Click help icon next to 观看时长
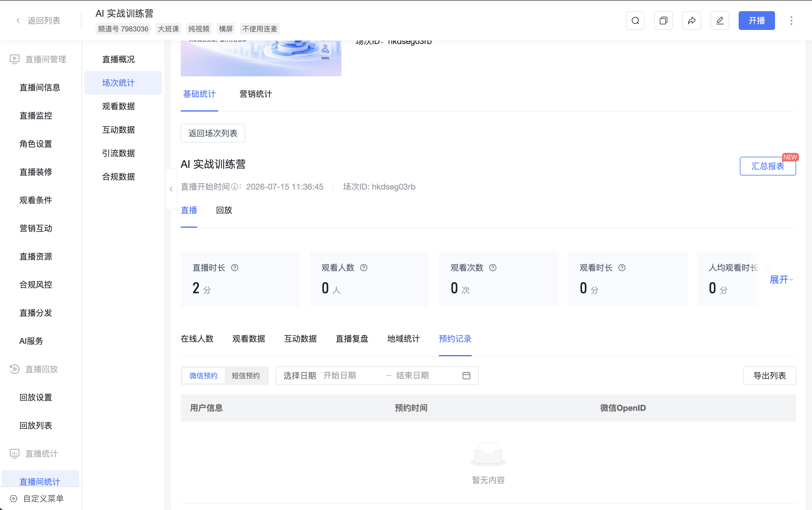 [x=622, y=268]
